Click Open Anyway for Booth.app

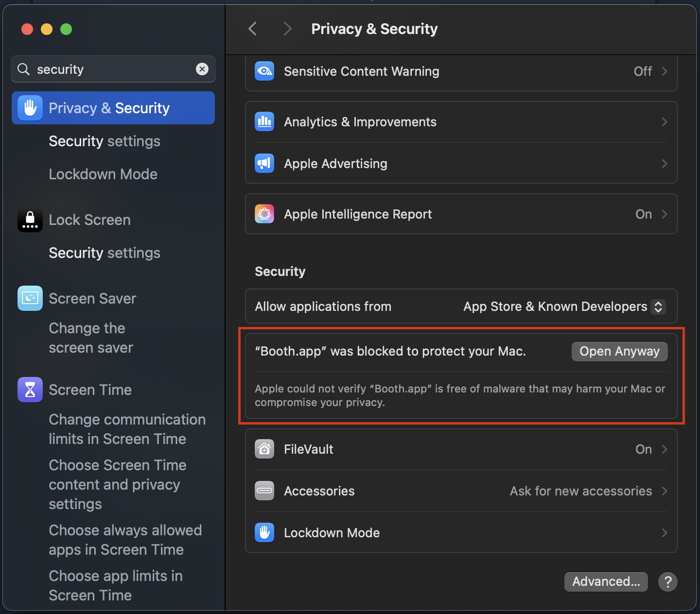click(619, 352)
